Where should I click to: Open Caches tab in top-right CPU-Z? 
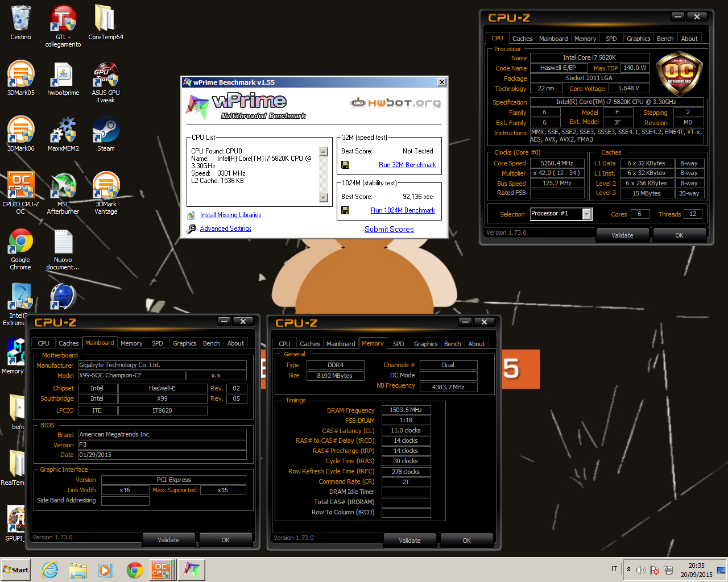coord(522,39)
